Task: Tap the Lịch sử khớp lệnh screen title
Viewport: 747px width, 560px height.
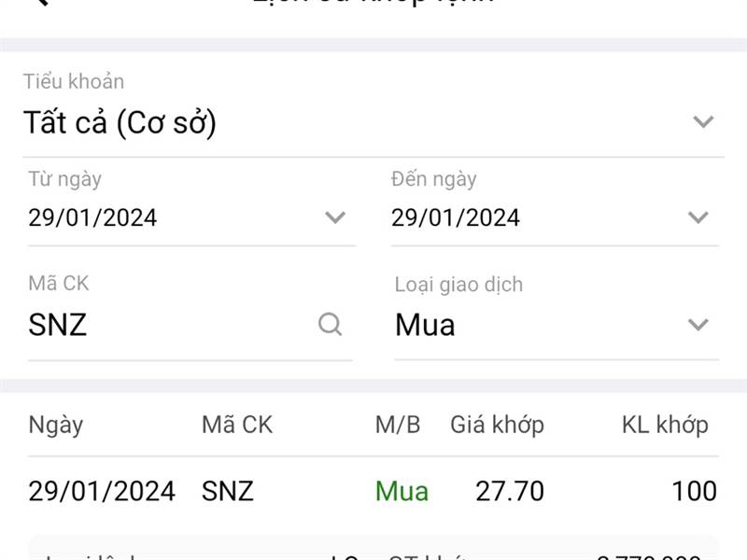Action: tap(373, 5)
